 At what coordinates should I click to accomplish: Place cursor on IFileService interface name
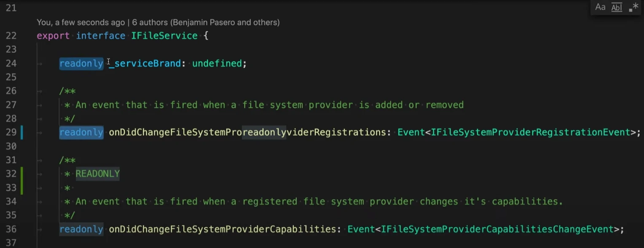click(164, 36)
